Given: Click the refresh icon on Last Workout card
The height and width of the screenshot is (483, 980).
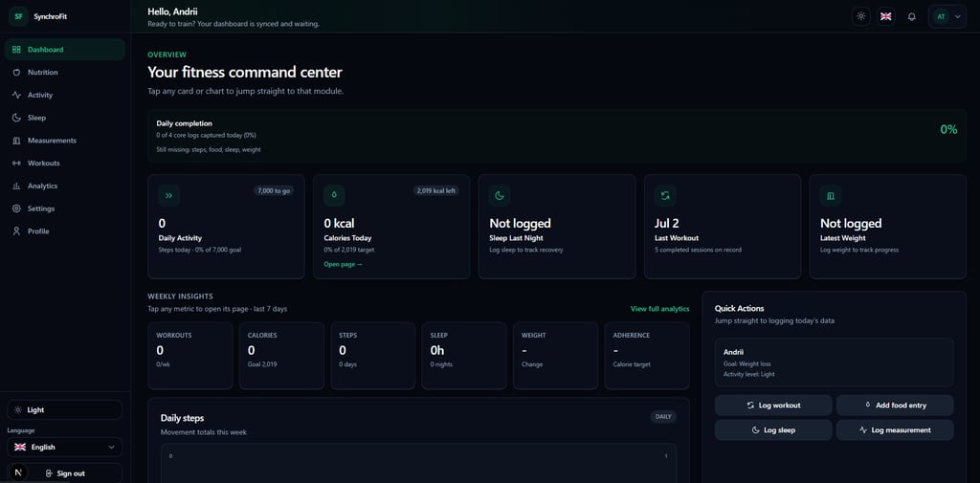Looking at the screenshot, I should pyautogui.click(x=665, y=195).
